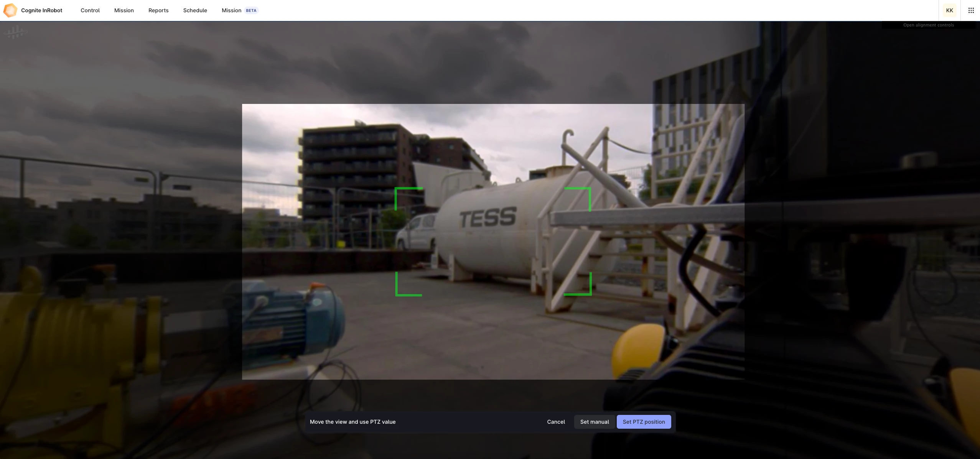Click the Cognite InRobot hexagon logo
This screenshot has width=980, height=459.
click(x=10, y=10)
